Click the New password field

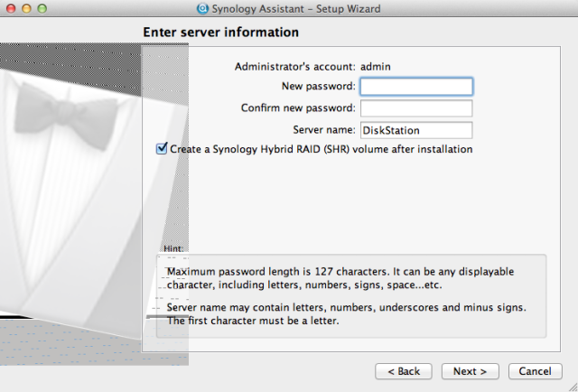416,87
